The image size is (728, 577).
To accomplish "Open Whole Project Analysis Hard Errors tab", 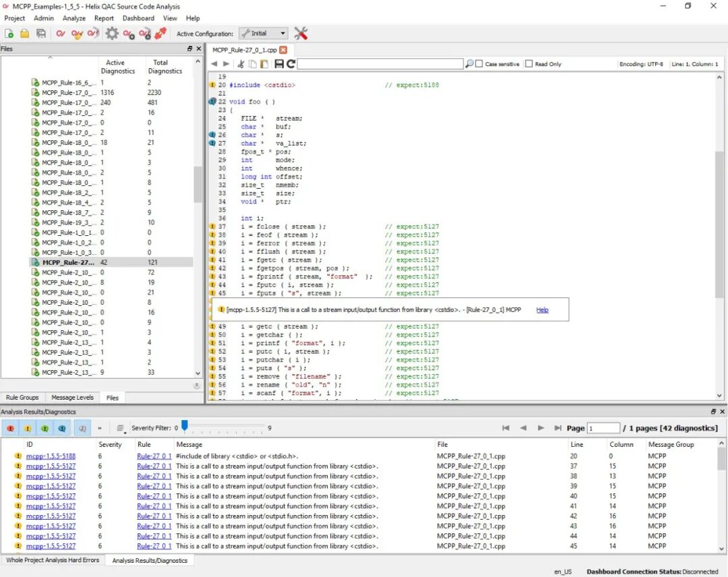I will (x=53, y=560).
